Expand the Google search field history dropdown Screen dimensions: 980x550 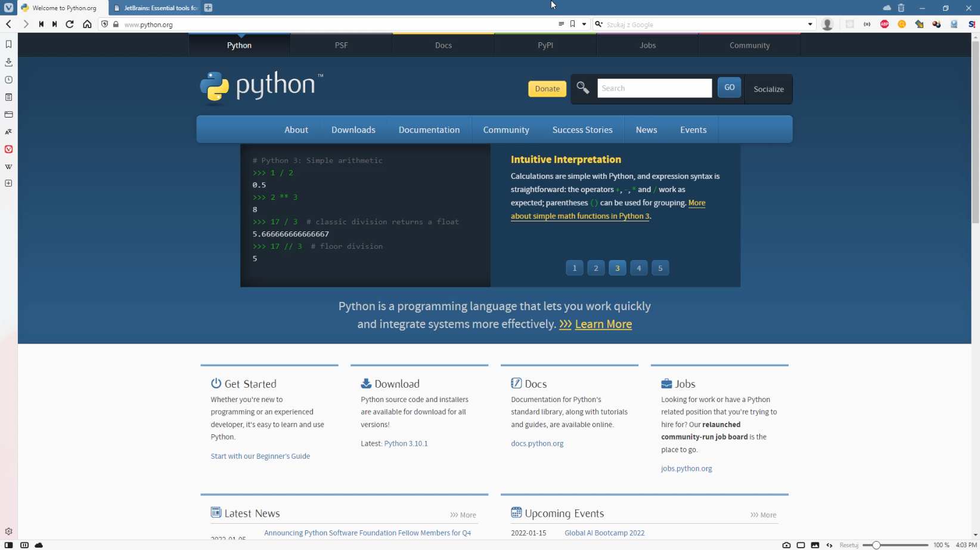coord(810,24)
